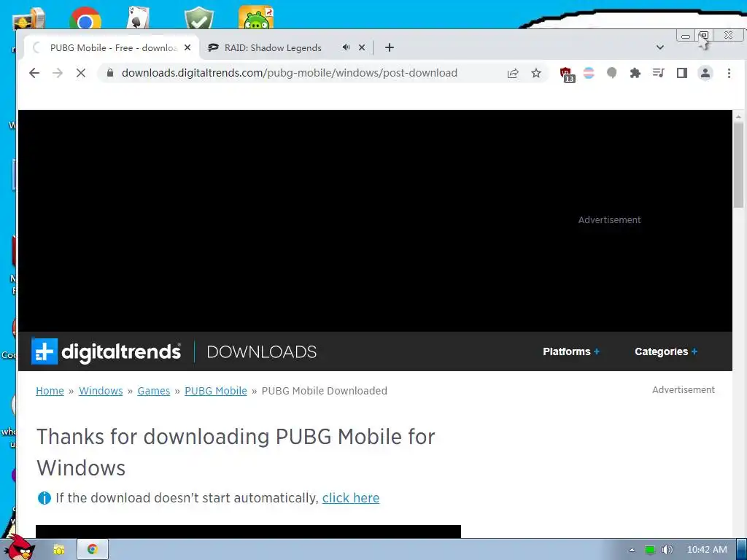This screenshot has width=747, height=560.
Task: Click the green tray status icon
Action: coord(650,550)
